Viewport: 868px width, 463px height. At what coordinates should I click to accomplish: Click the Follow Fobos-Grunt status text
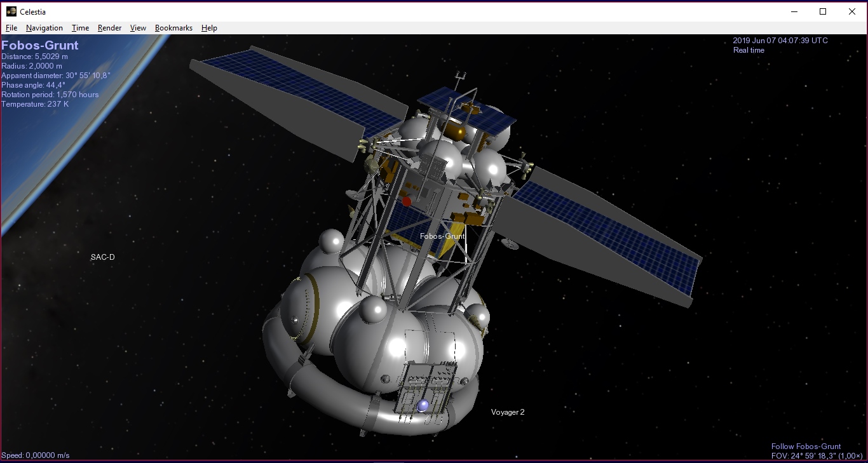pyautogui.click(x=806, y=446)
